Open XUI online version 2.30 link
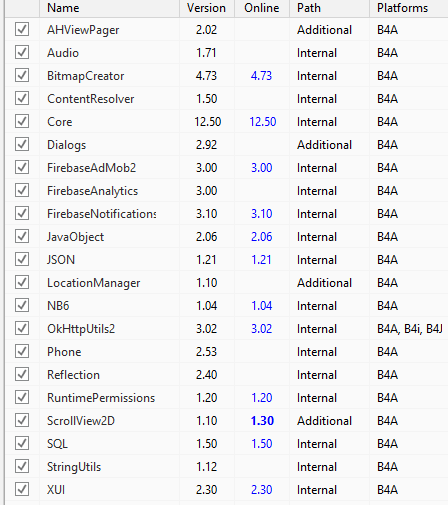This screenshot has height=505, width=448. point(262,490)
